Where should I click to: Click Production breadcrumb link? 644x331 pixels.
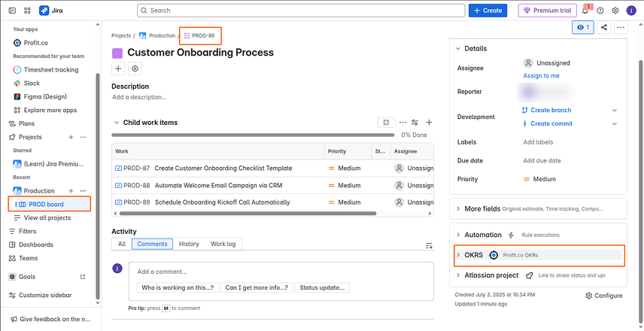point(157,35)
